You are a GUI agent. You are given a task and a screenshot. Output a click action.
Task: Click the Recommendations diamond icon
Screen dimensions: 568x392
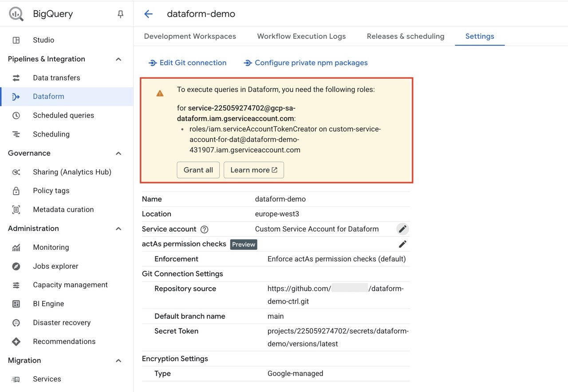[16, 341]
